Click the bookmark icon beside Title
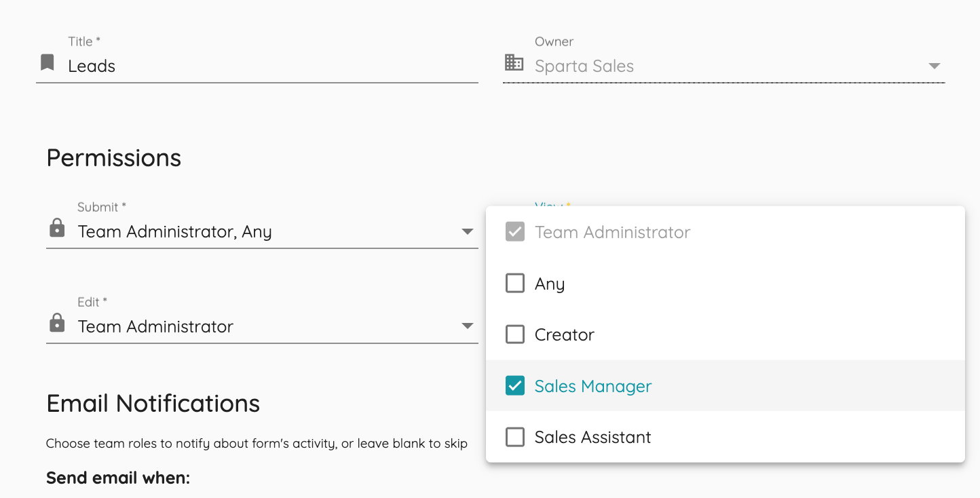The image size is (980, 498). coord(47,63)
